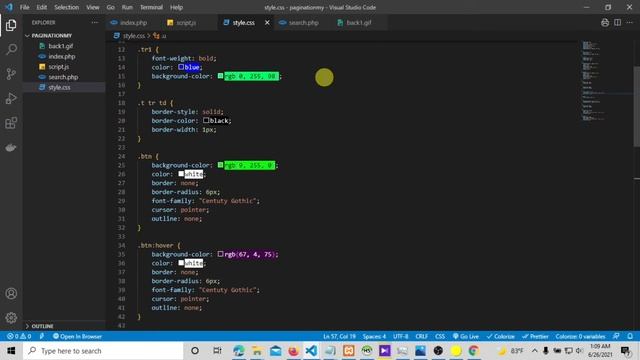This screenshot has height=360, width=640.
Task: Open Cortana circle on the taskbar
Action: [195, 351]
